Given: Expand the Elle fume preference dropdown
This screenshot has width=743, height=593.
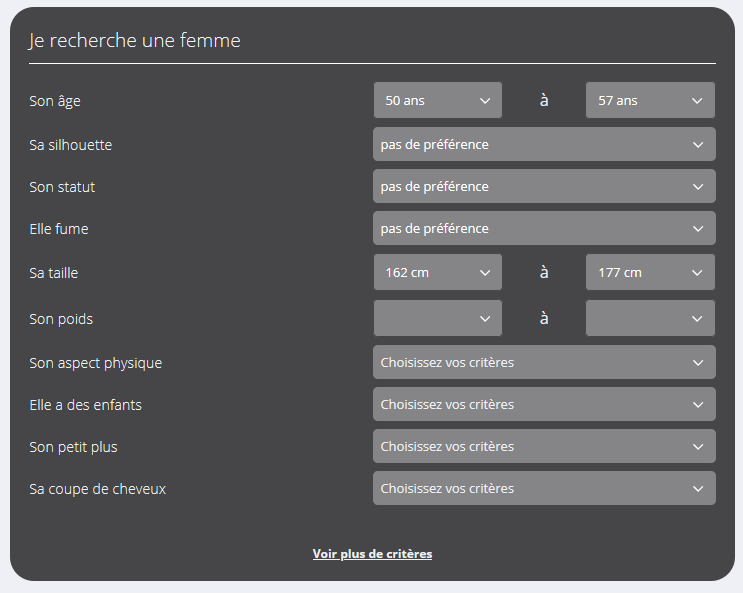Looking at the screenshot, I should click(x=544, y=229).
